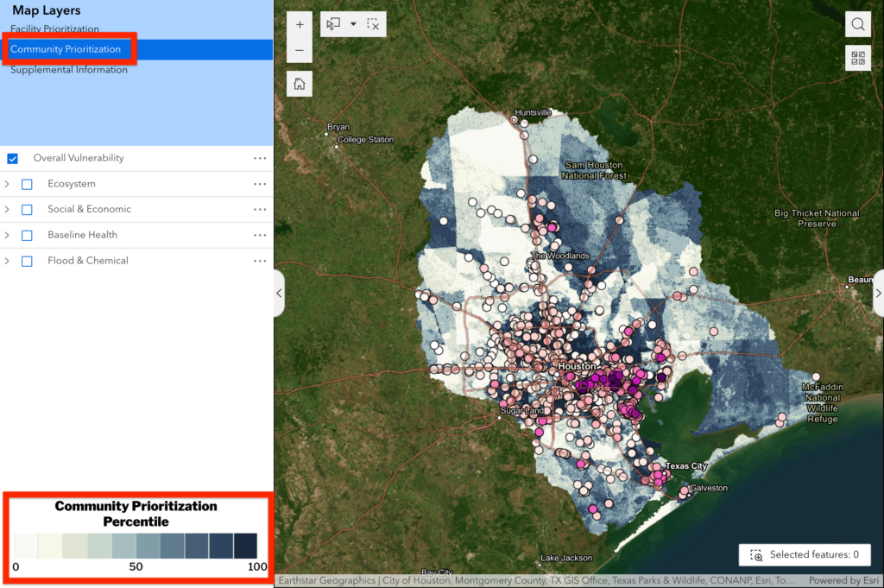The height and width of the screenshot is (588, 884).
Task: Open the selection tool dropdown arrow
Action: pos(354,24)
